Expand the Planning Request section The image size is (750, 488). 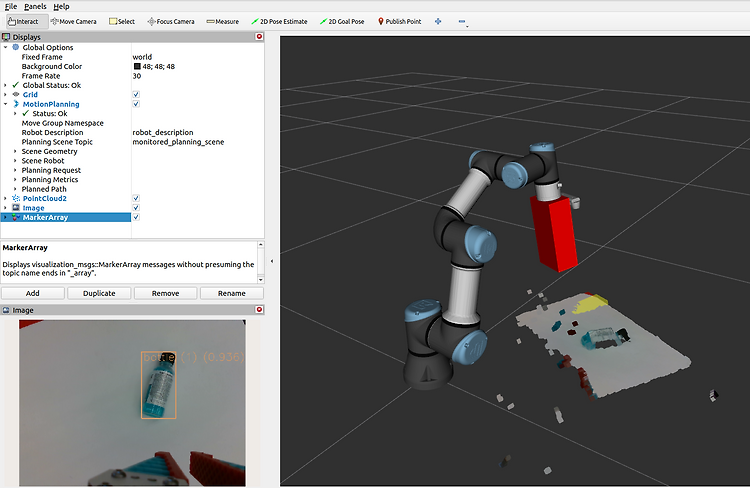click(x=15, y=170)
